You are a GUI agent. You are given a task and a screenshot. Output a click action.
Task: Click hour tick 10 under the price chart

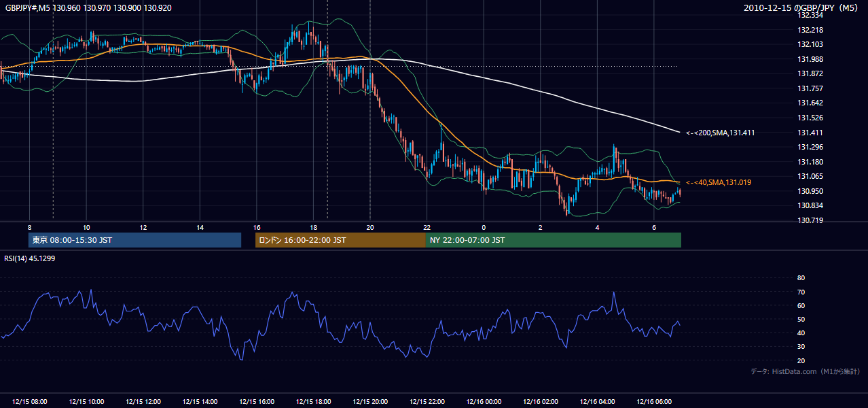(86, 227)
